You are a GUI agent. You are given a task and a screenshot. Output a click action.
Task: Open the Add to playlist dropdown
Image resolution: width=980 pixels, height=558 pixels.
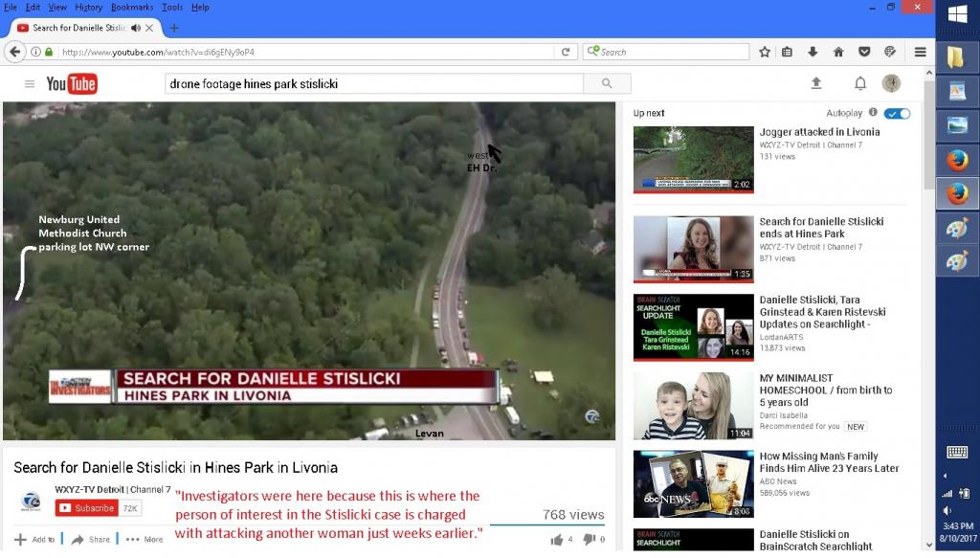35,539
